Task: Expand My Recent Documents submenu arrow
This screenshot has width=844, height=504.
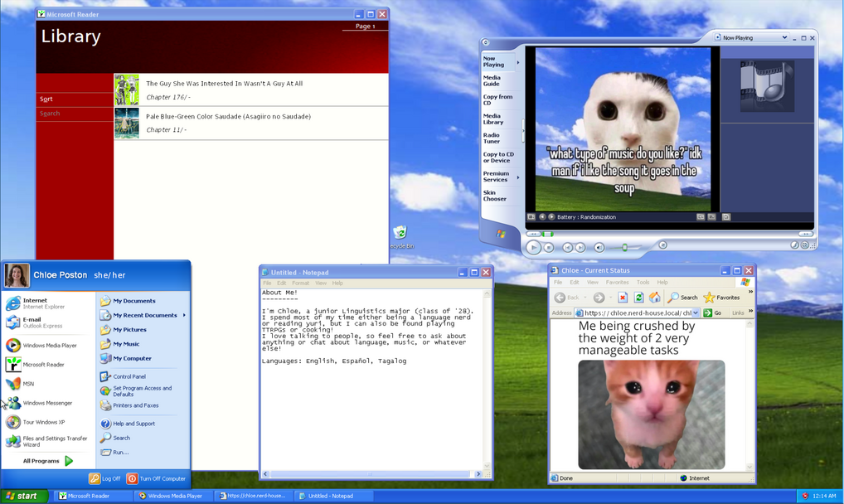Action: pos(184,315)
